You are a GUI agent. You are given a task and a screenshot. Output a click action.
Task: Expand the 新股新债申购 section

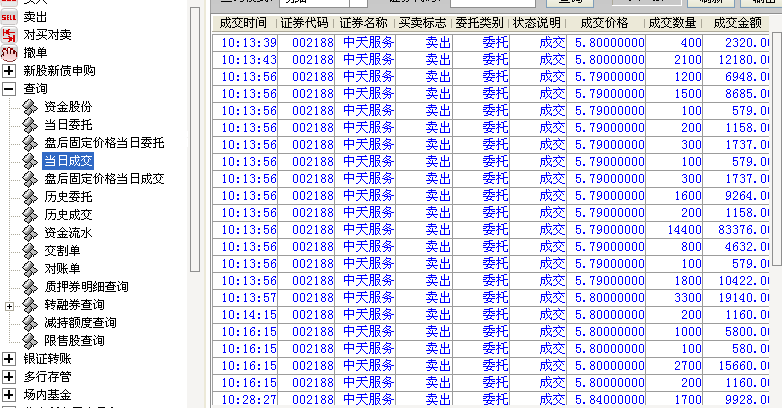(x=8, y=71)
